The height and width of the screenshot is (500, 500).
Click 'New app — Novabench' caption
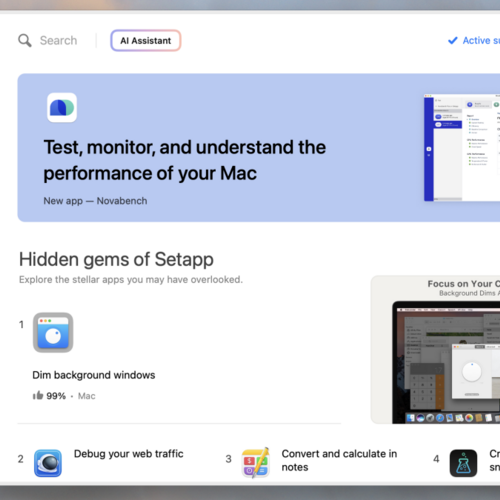95,201
